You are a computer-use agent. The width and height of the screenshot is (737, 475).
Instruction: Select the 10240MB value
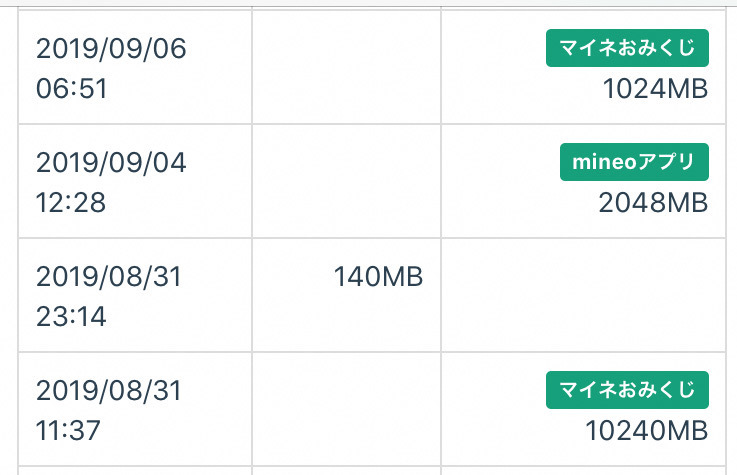tap(647, 431)
